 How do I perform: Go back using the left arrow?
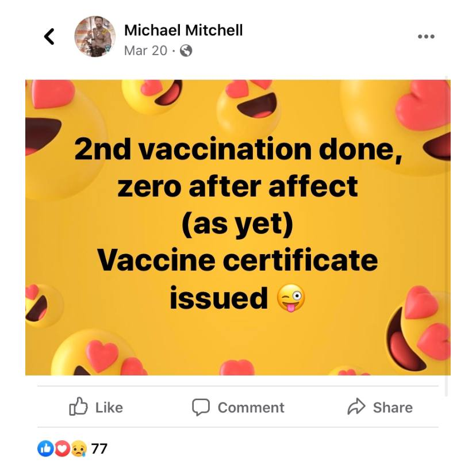coord(49,37)
